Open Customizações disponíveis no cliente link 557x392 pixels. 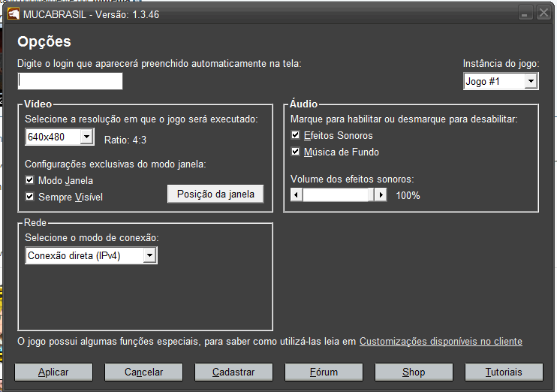[x=441, y=342]
